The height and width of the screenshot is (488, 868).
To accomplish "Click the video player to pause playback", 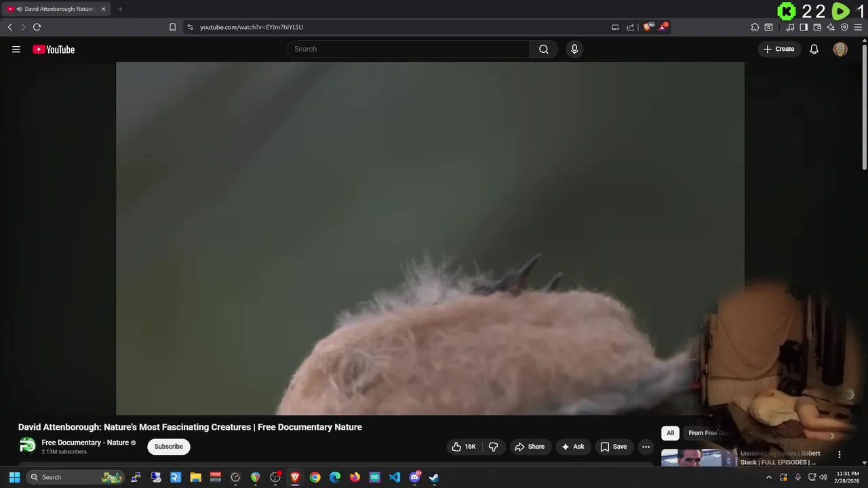I will 430,238.
